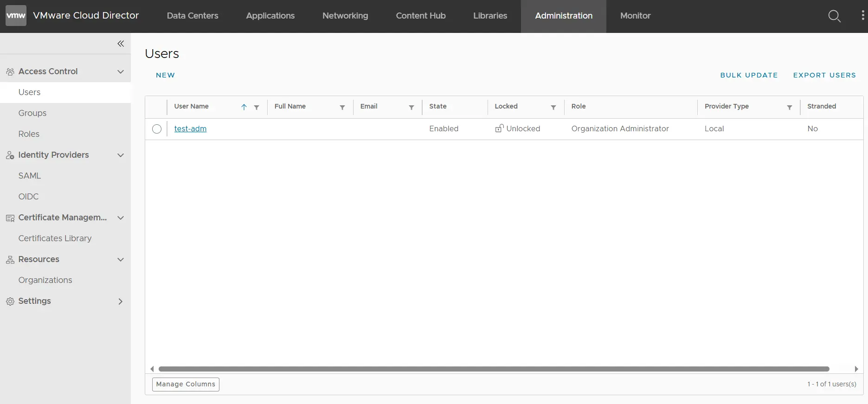868x404 pixels.
Task: Collapse the Certificate Management section chevron
Action: point(121,218)
